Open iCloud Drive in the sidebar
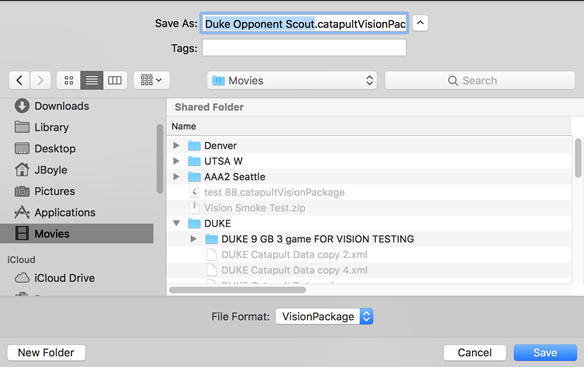 (x=55, y=278)
